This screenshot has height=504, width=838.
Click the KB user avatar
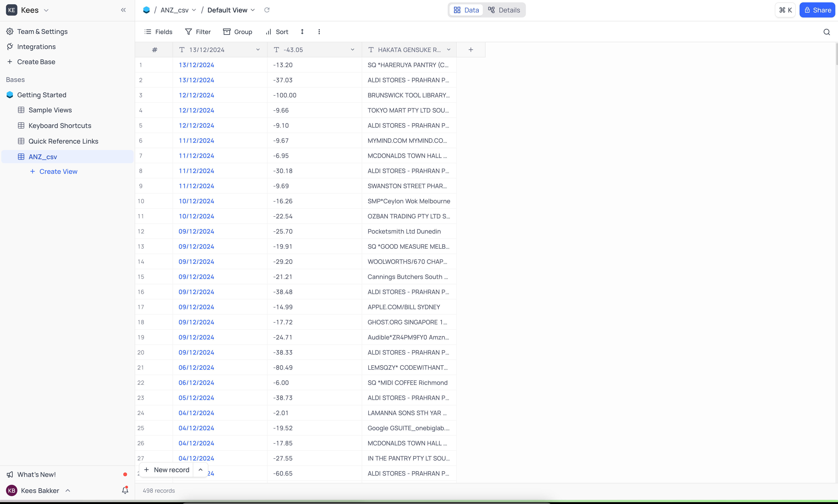pos(12,490)
